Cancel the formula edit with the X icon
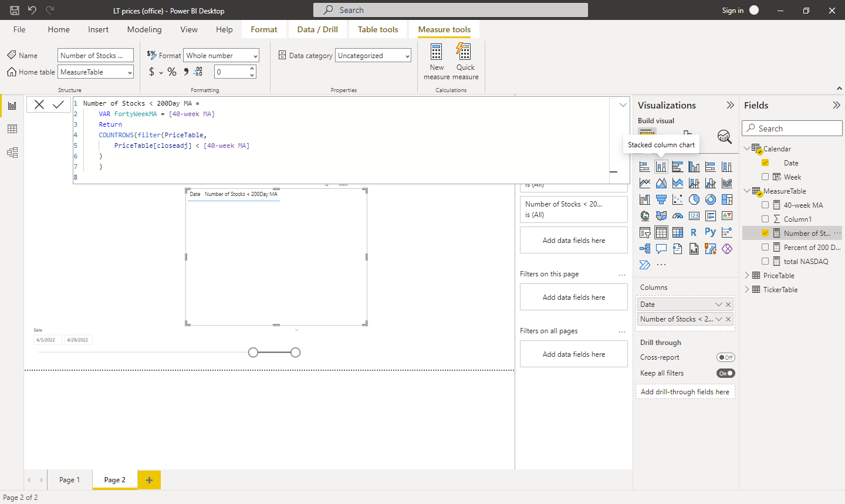845x504 pixels. tap(39, 104)
